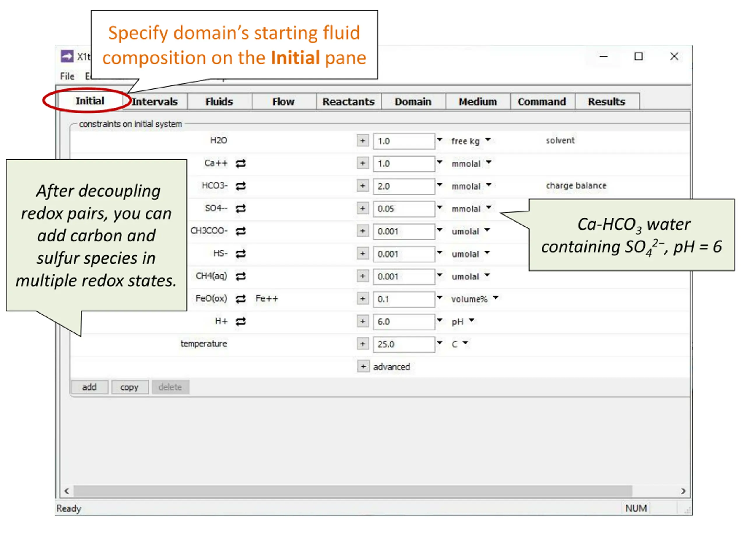Switch to the Flow tab
The width and height of the screenshot is (747, 560).
point(284,101)
